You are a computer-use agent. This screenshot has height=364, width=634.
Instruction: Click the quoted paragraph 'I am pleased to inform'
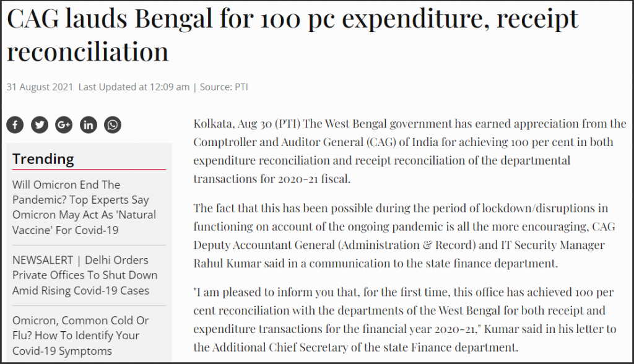coord(405,319)
